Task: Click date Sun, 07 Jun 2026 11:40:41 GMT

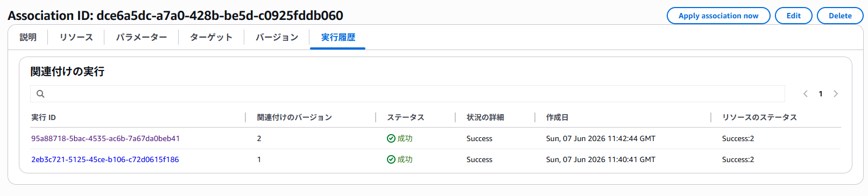Action: pyautogui.click(x=601, y=159)
